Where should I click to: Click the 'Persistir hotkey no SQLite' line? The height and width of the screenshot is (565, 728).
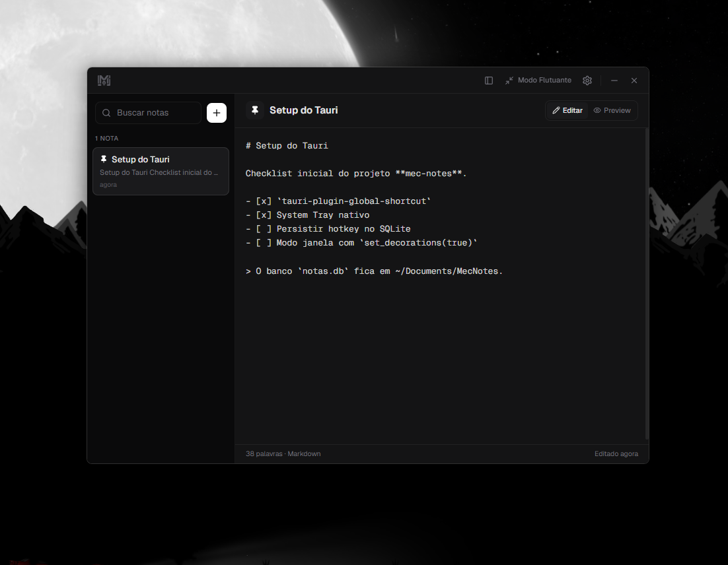tap(328, 229)
